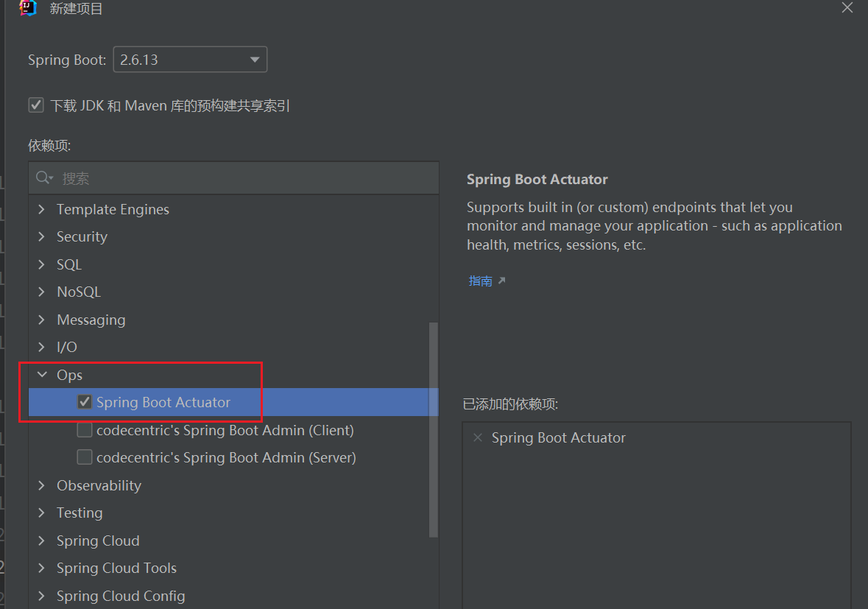
Task: Expand the Template Engines category
Action: click(x=41, y=209)
